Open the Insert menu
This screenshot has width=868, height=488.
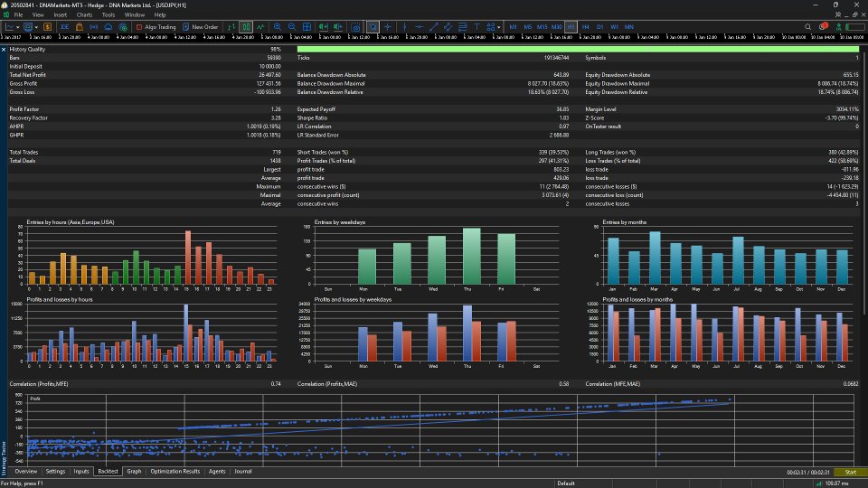click(61, 15)
